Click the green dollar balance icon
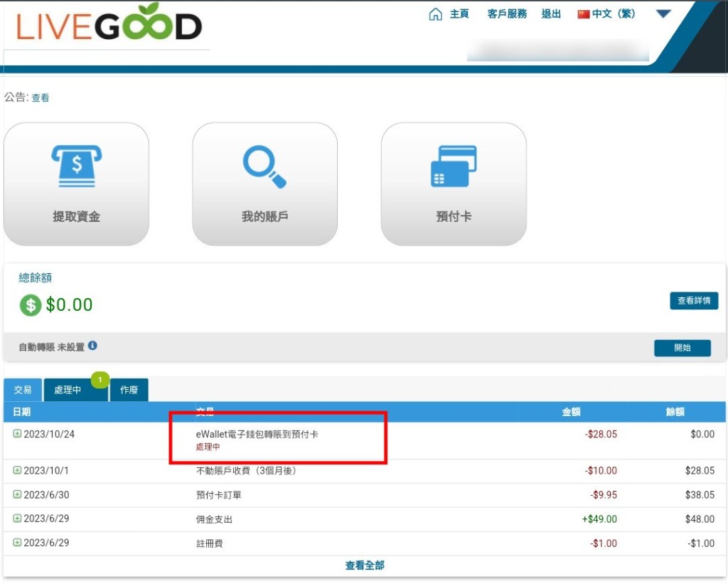Viewport: 728px width, 584px height. (31, 305)
